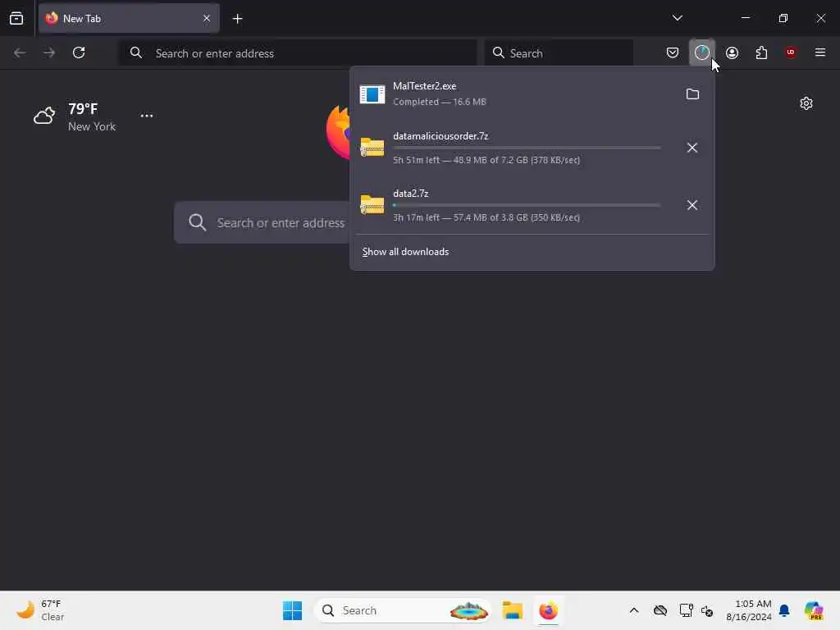The height and width of the screenshot is (630, 840).
Task: Launch the Copilot preview taskbar icon
Action: [x=814, y=610]
